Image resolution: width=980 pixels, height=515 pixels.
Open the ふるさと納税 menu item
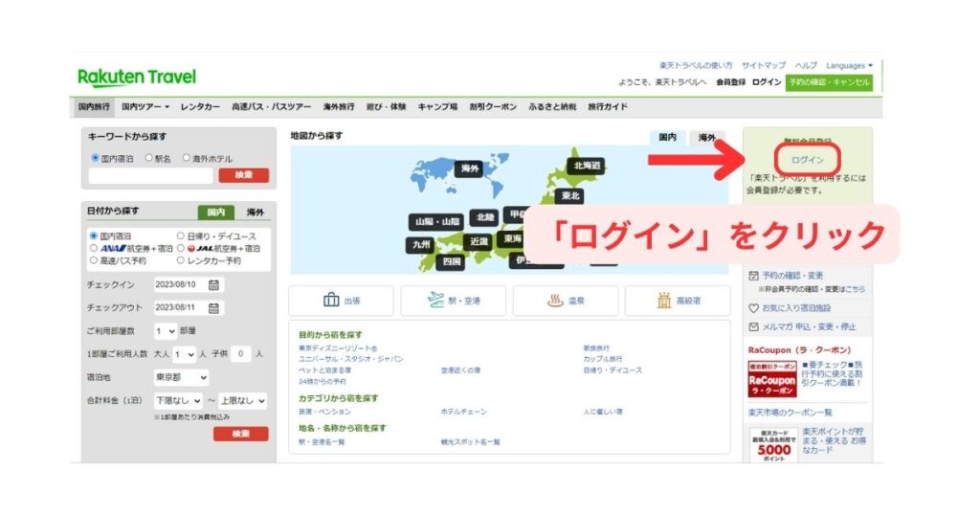(552, 107)
